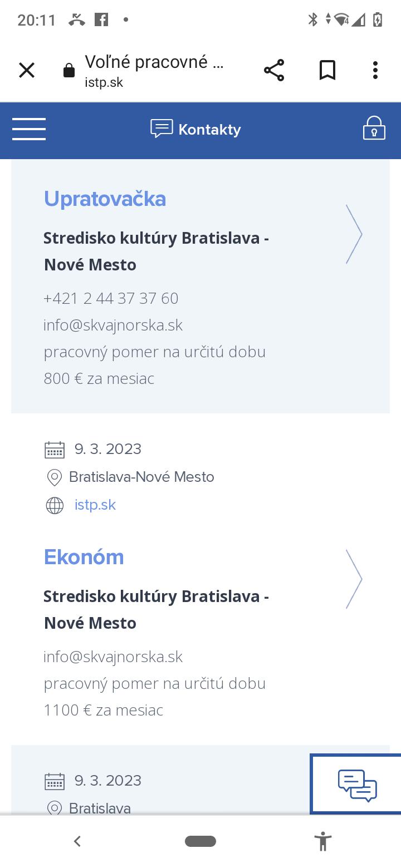Tap the Bratislava-Nové Mesto location pin
401x868 pixels.
(x=54, y=477)
